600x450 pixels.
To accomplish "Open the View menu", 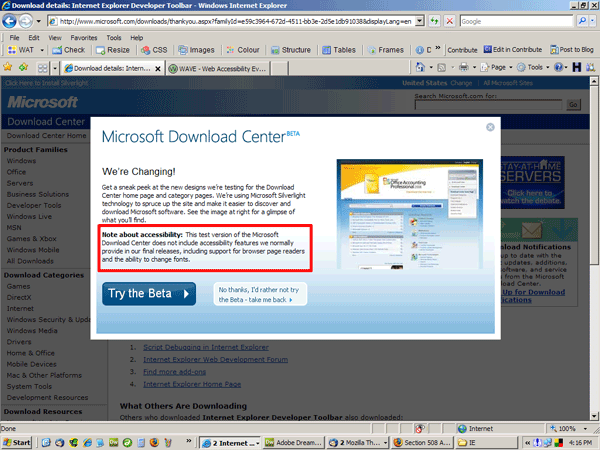I will (x=55, y=38).
